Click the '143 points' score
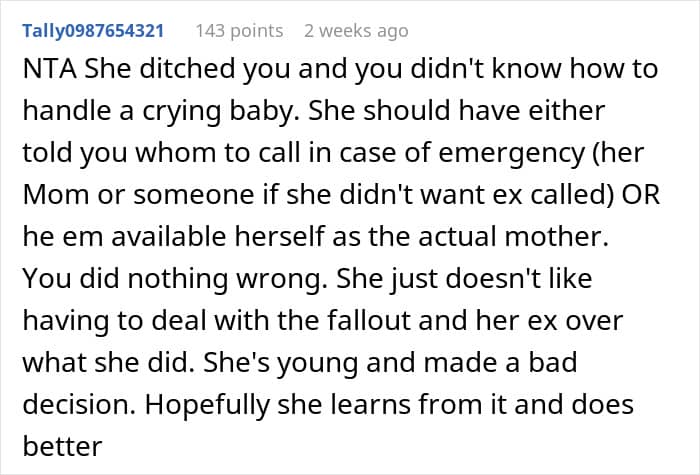Viewport: 700px width, 475px height. (x=238, y=31)
